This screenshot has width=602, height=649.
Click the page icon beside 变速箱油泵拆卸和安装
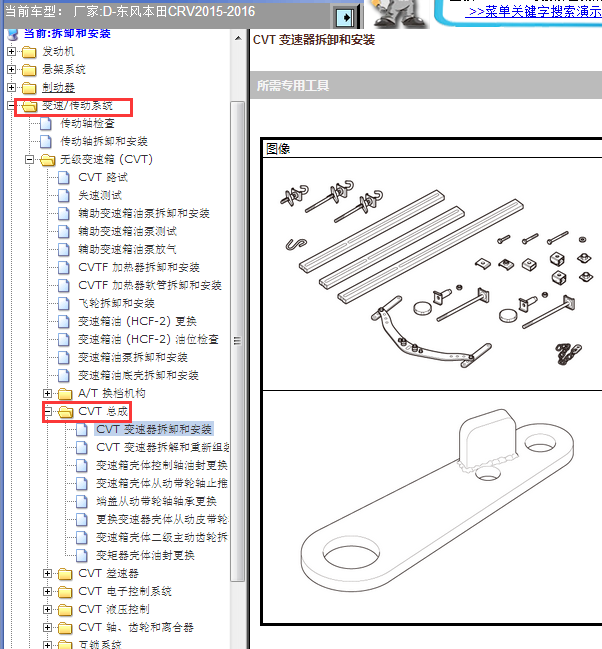click(64, 357)
